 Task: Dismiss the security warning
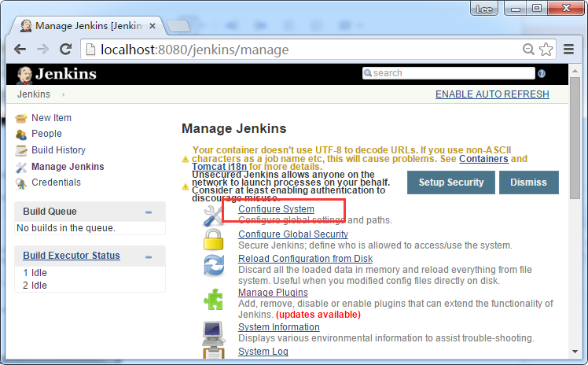(528, 182)
